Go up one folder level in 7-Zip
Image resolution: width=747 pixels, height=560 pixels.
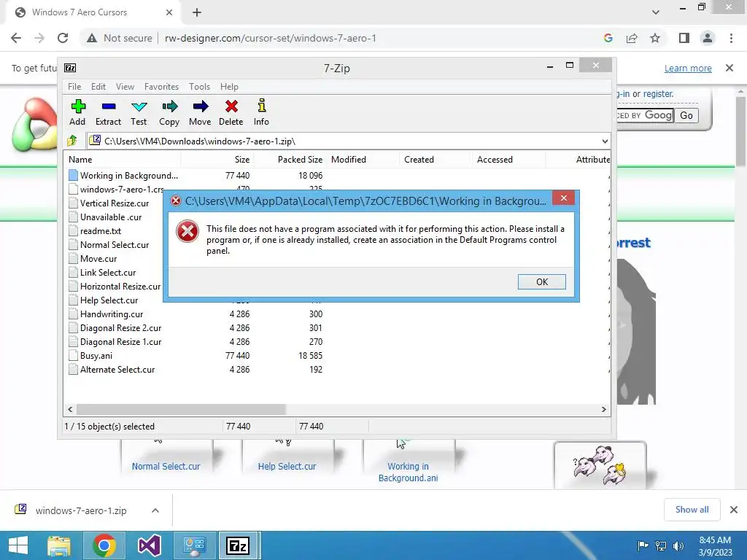[x=72, y=141]
